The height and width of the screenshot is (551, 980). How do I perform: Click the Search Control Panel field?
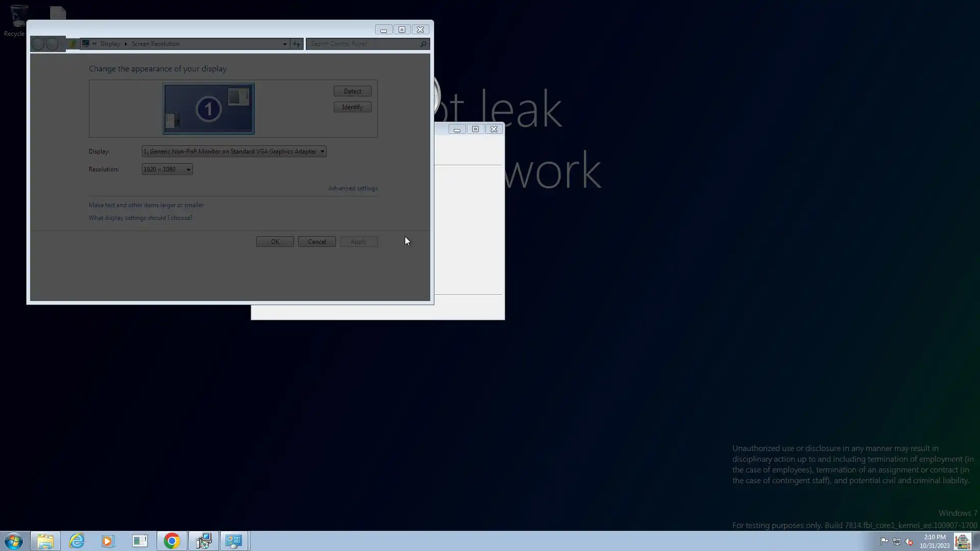pos(363,44)
